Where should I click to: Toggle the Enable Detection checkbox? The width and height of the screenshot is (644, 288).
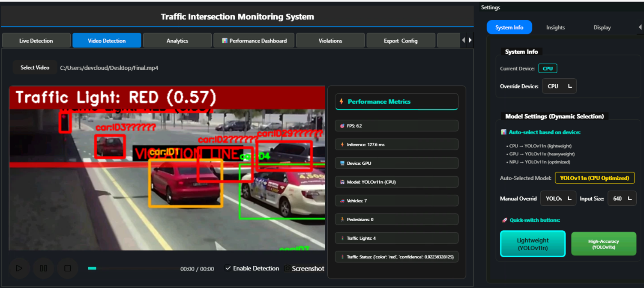[228, 268]
